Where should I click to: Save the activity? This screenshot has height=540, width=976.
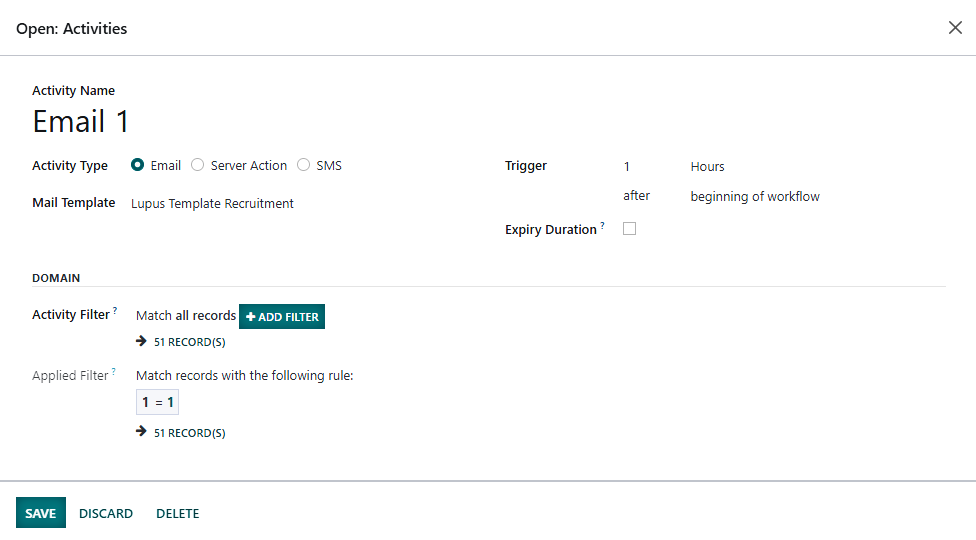pos(41,513)
